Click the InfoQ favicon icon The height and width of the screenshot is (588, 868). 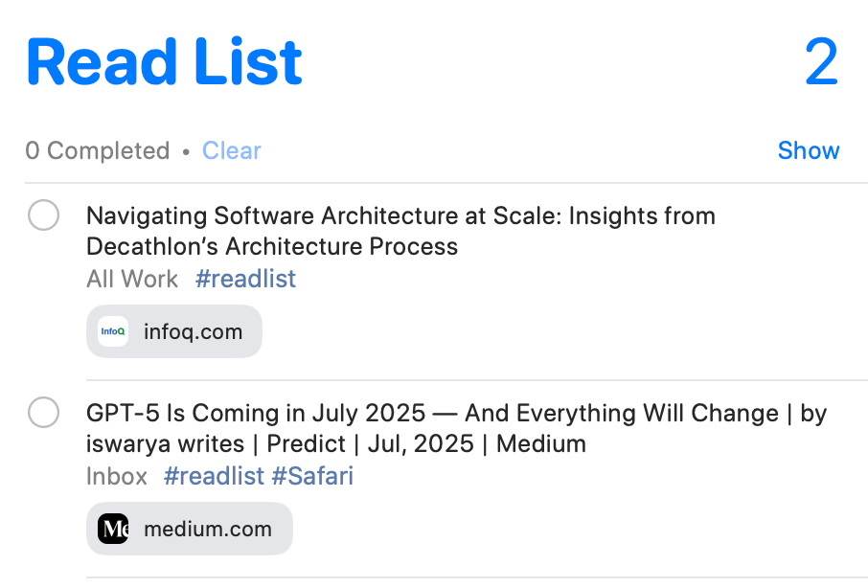tap(113, 331)
